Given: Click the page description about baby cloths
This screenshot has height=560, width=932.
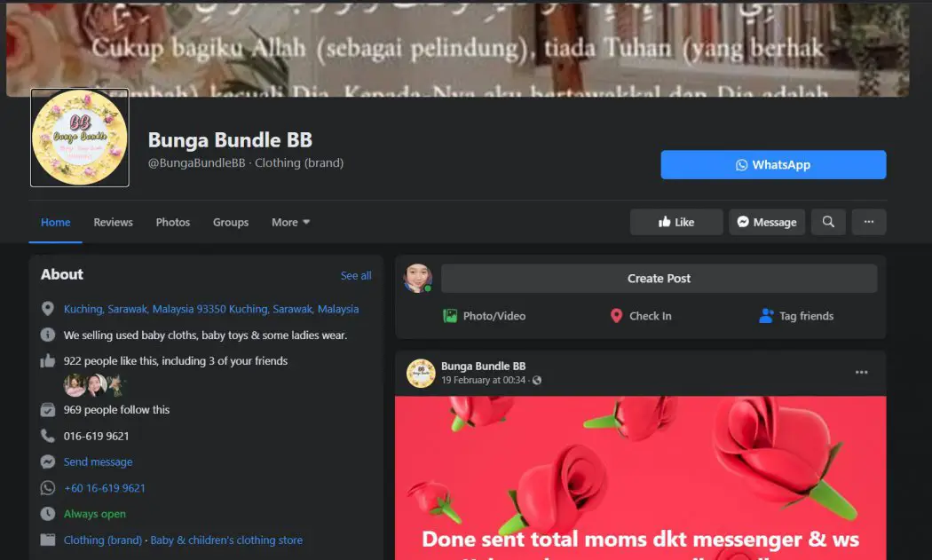Looking at the screenshot, I should 206,335.
